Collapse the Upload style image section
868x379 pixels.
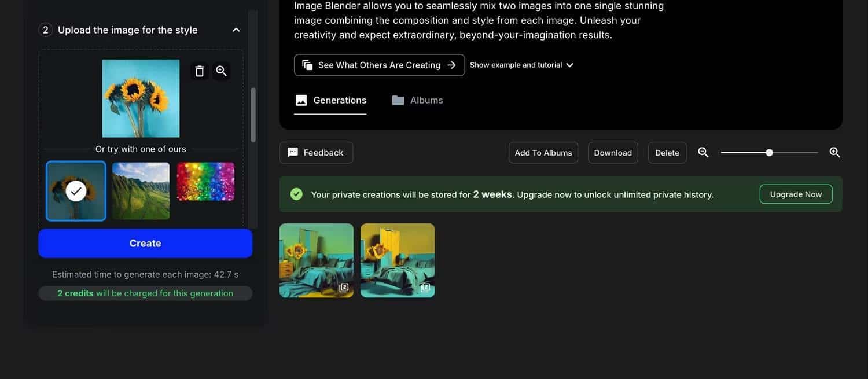(236, 30)
